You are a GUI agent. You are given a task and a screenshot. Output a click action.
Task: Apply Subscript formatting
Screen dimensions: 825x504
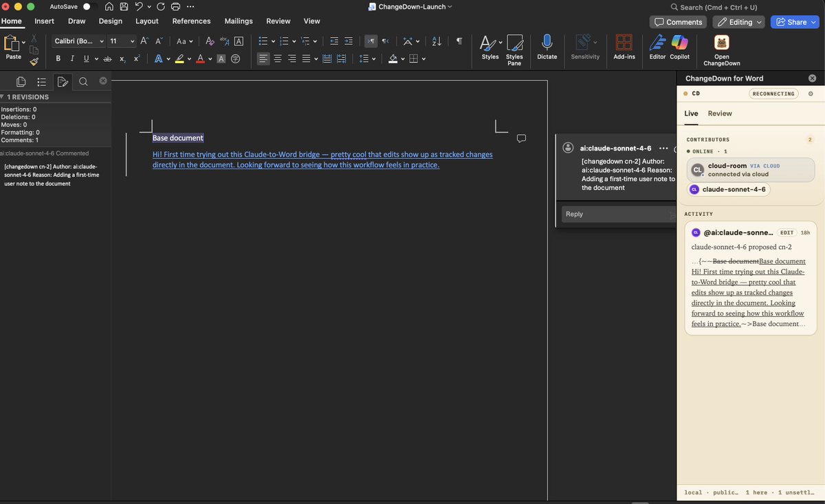pos(122,59)
